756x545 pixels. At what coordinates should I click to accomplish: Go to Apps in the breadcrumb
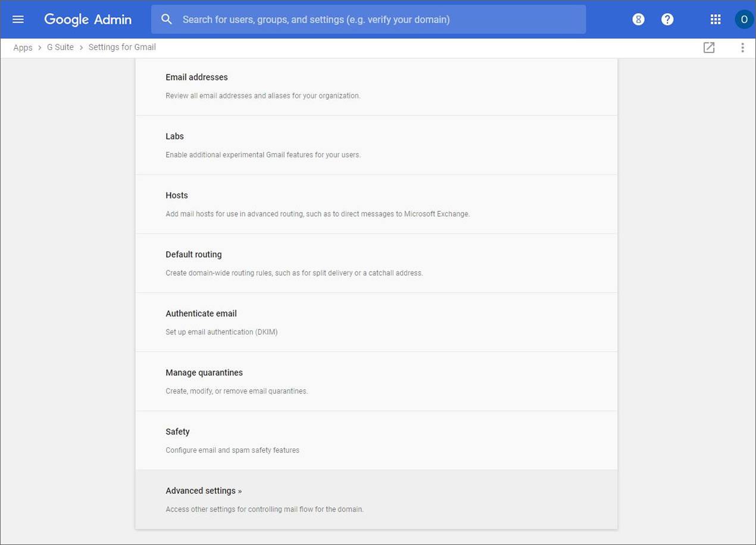[23, 48]
